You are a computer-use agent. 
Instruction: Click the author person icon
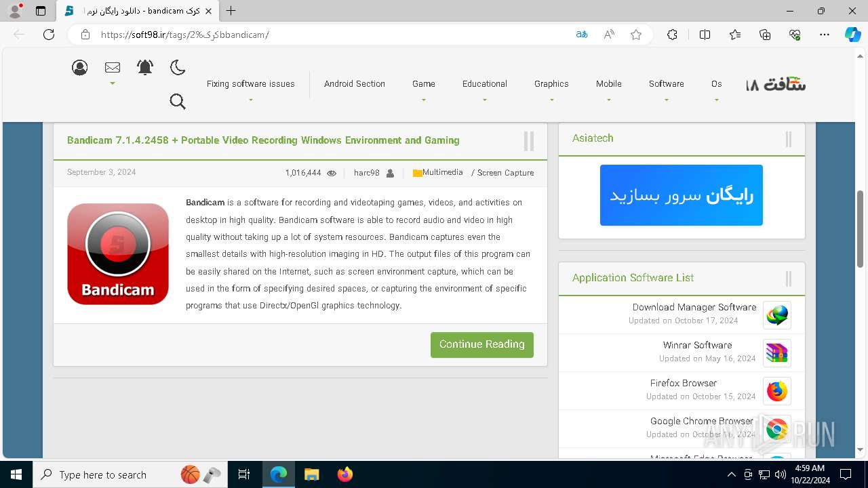coord(390,174)
